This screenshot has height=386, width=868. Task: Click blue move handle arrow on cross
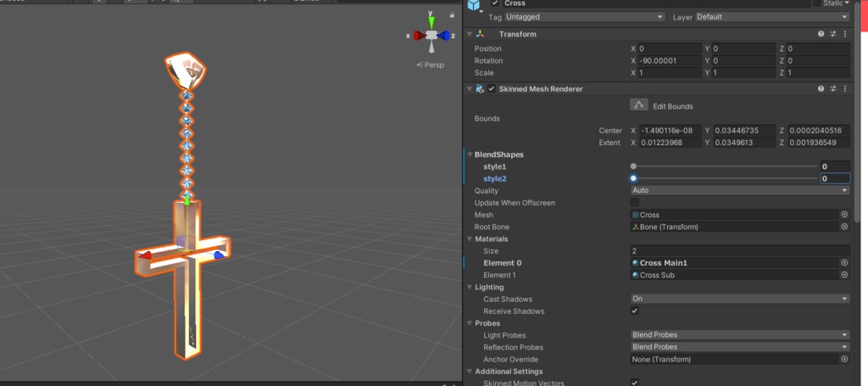click(220, 255)
